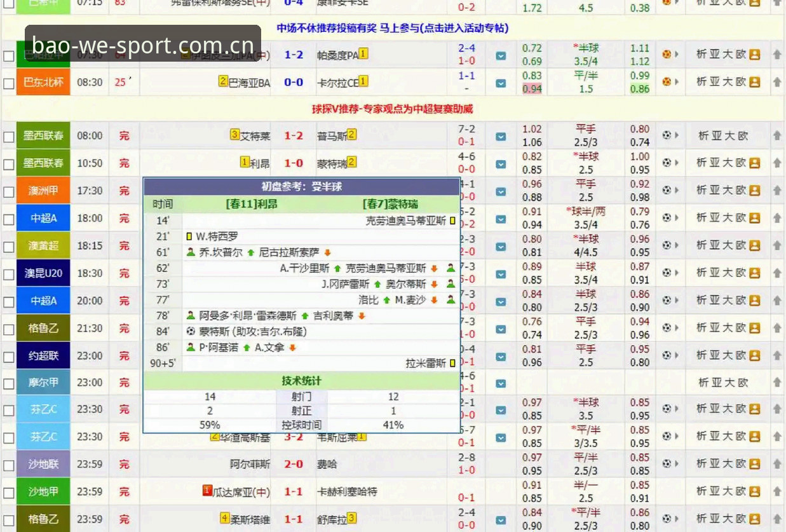Image resolution: width=786 pixels, height=532 pixels.
Task: Open orange lineup icon in 澳昆U20 row
Action: [x=754, y=273]
